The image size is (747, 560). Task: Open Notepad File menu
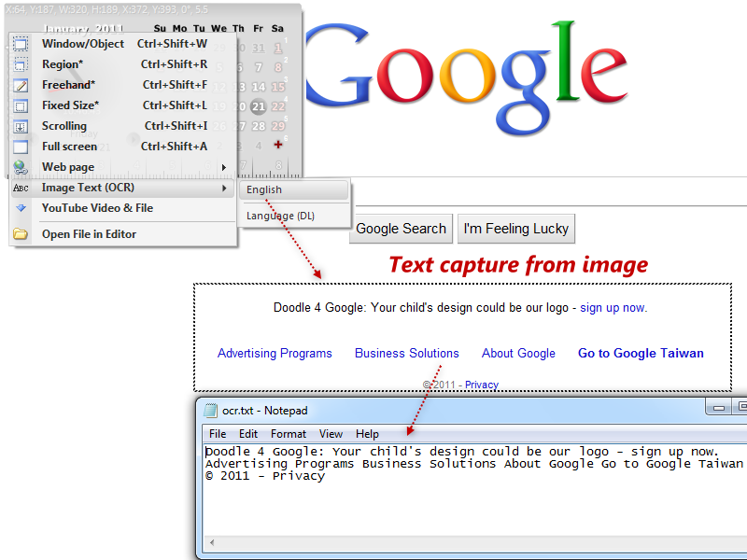point(218,434)
